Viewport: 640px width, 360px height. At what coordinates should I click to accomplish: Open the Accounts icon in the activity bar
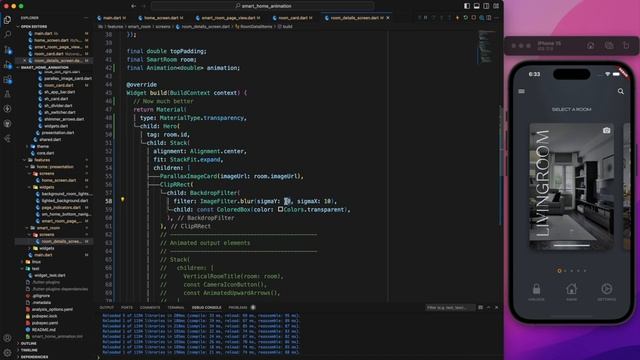pyautogui.click(x=7, y=338)
